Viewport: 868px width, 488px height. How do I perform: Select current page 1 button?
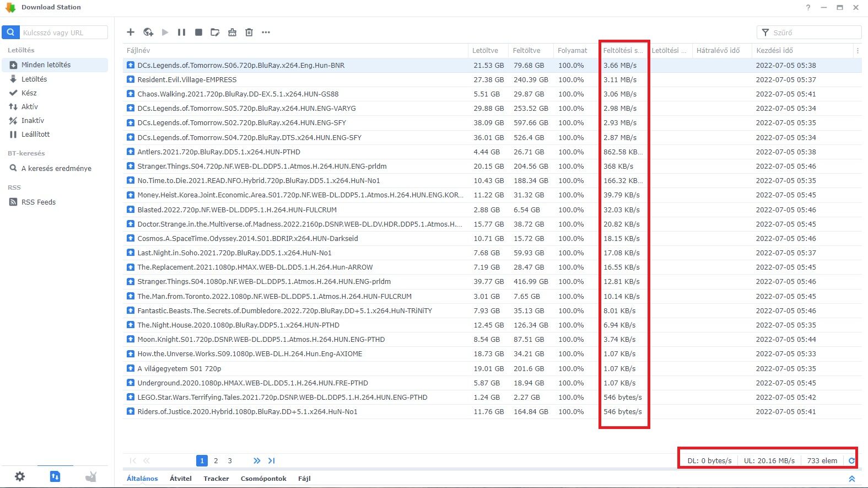[202, 460]
